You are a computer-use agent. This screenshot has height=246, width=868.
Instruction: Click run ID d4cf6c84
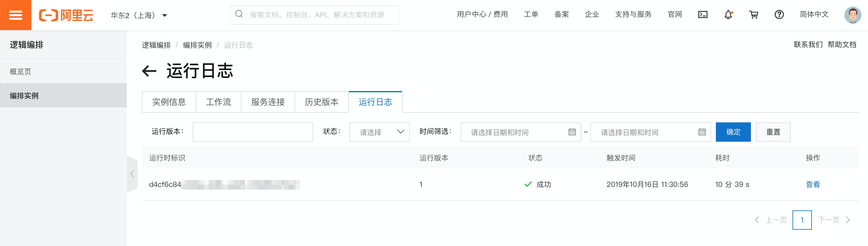(x=165, y=184)
